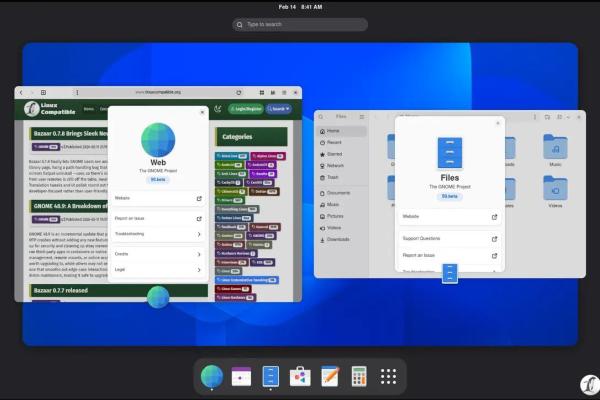Image resolution: width=600 pixels, height=400 pixels.
Task: Launch Calendar from the dock
Action: pyautogui.click(x=241, y=376)
